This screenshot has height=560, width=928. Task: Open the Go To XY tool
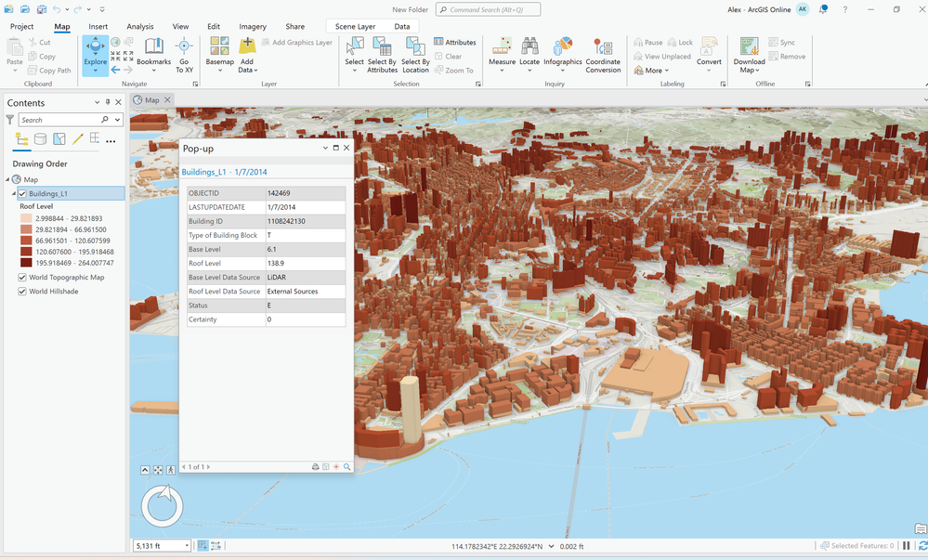[184, 50]
